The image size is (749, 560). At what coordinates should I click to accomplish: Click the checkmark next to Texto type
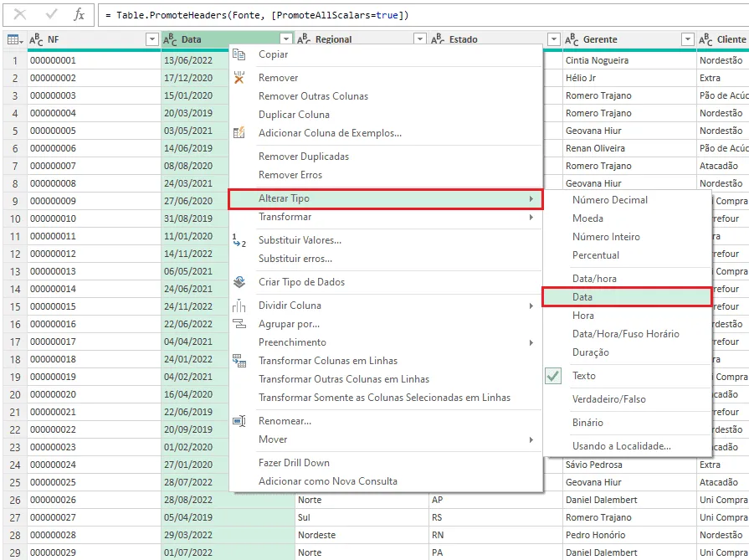click(552, 376)
